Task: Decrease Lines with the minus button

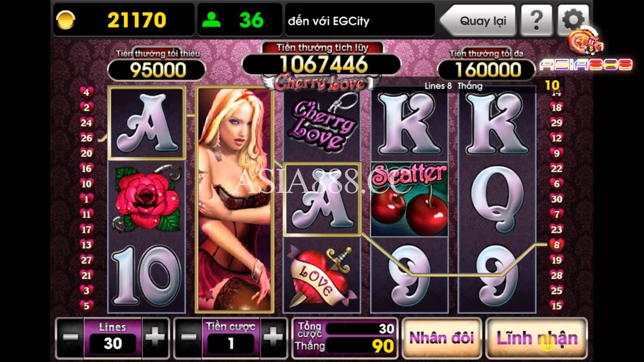Action: [70, 338]
